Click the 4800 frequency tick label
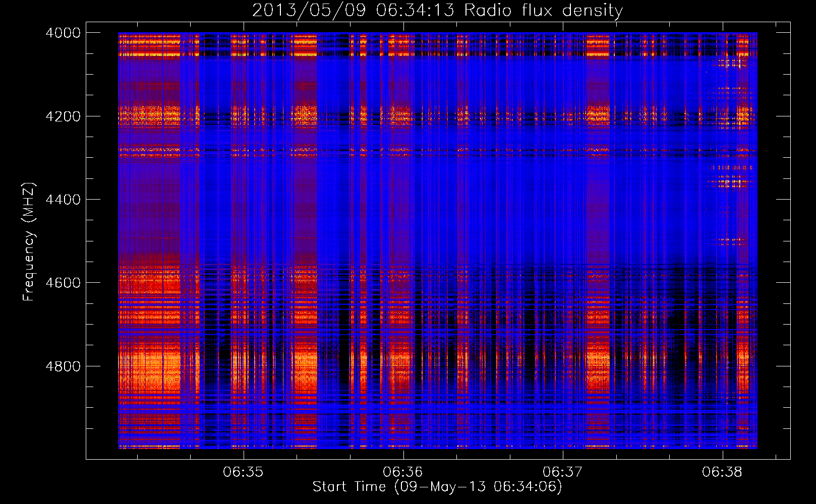 pos(63,366)
